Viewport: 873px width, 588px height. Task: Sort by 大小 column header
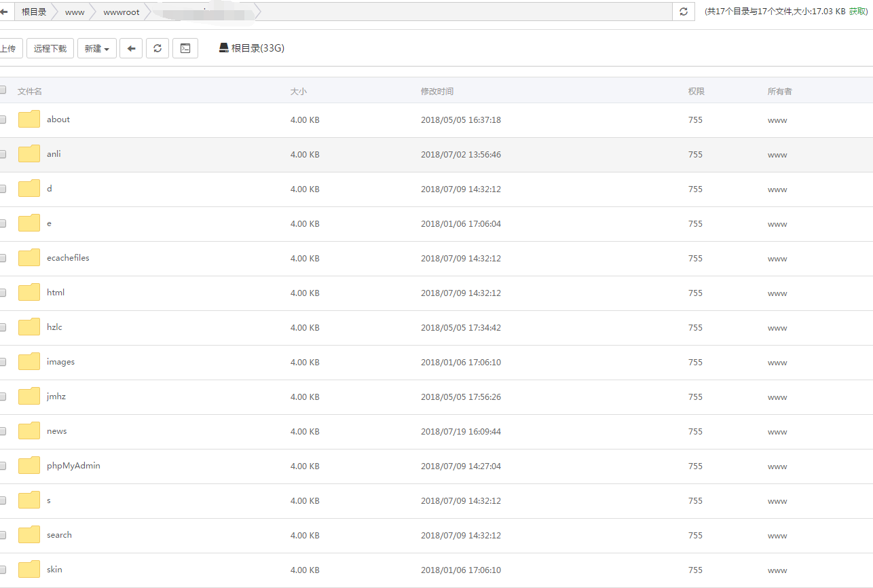[x=299, y=91]
